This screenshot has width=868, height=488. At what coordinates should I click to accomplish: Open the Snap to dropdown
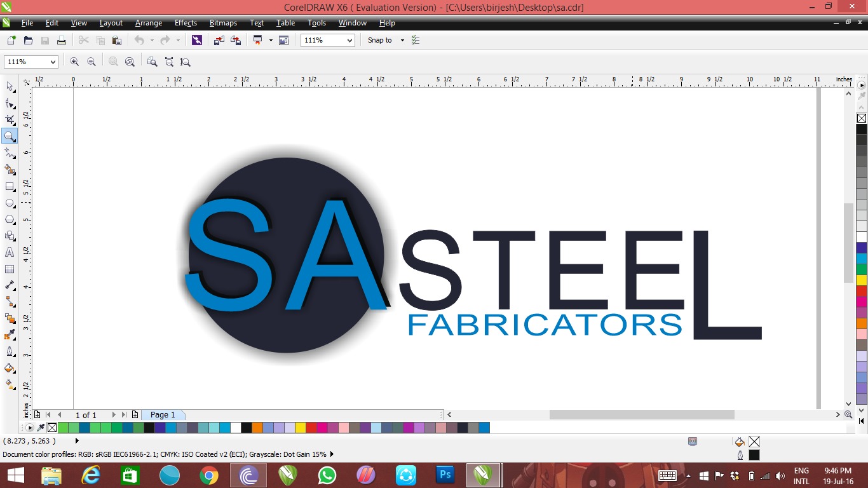402,40
